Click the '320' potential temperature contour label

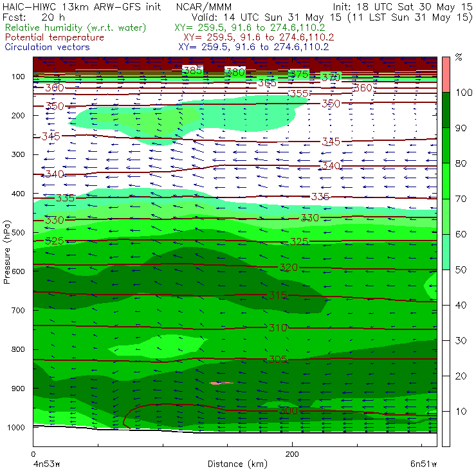(288, 268)
